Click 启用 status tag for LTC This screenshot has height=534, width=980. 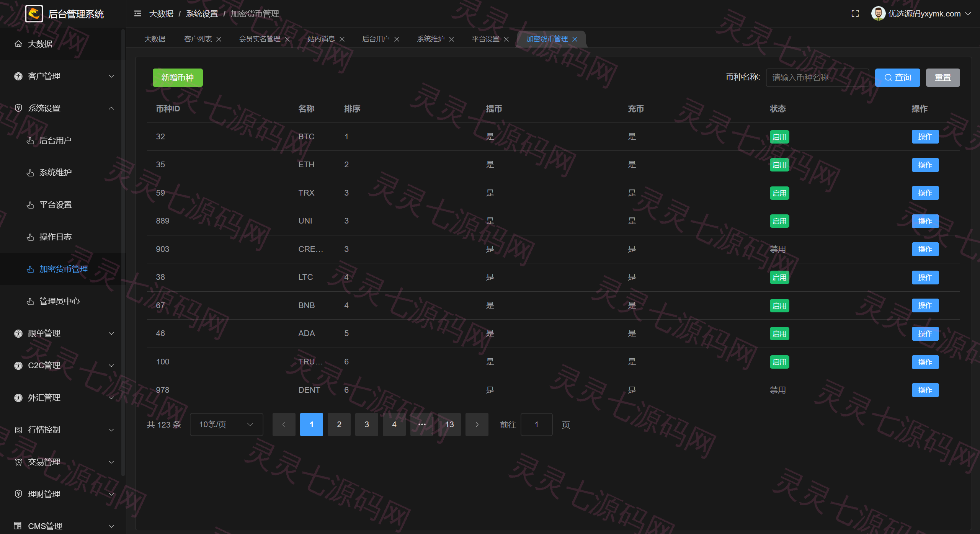[x=779, y=277]
